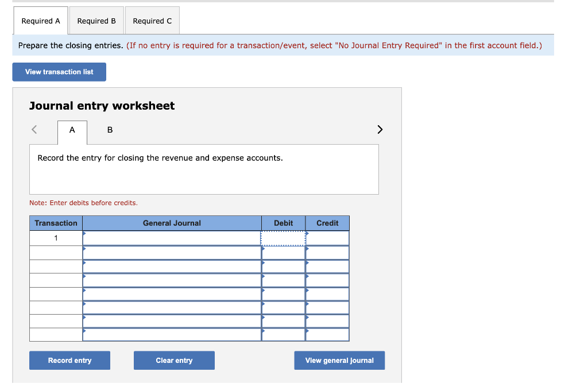Click the Debit column header
This screenshot has width=588, height=391.
pos(283,223)
